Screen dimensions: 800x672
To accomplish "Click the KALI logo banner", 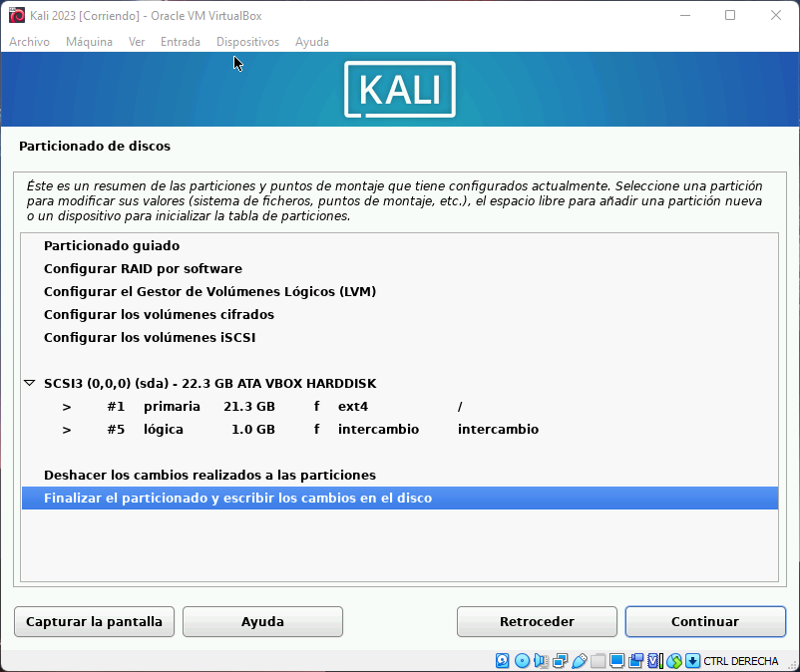I will coord(400,89).
